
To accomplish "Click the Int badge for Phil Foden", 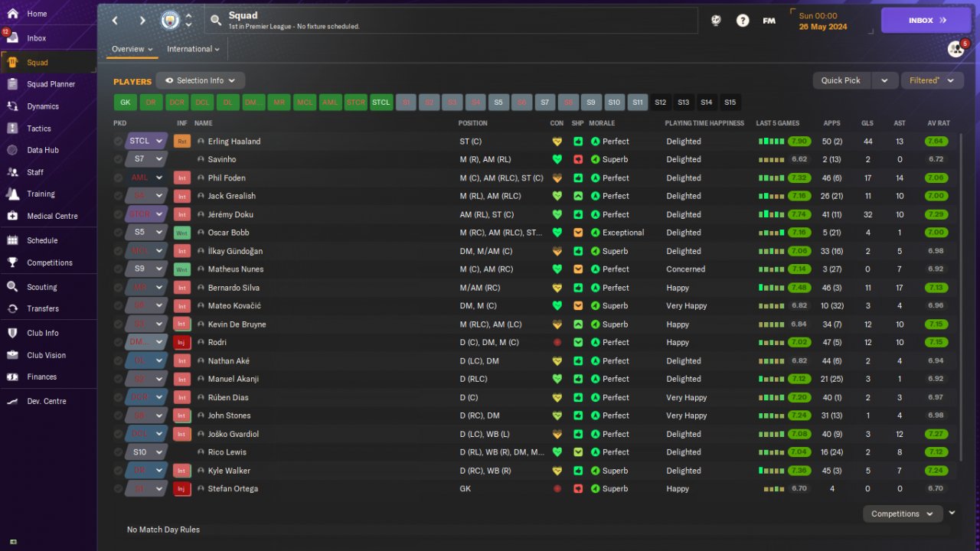I will (x=181, y=178).
